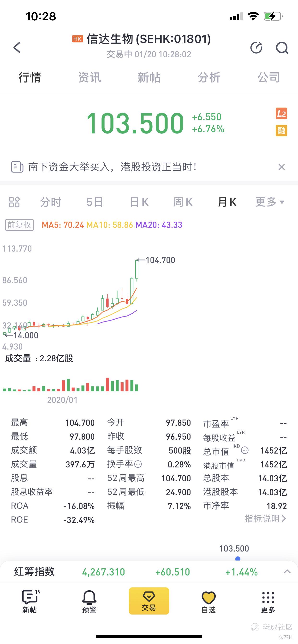Image resolution: width=298 pixels, height=644 pixels.
Task: Tap the 今开 value 97.850
Action: pos(178,423)
